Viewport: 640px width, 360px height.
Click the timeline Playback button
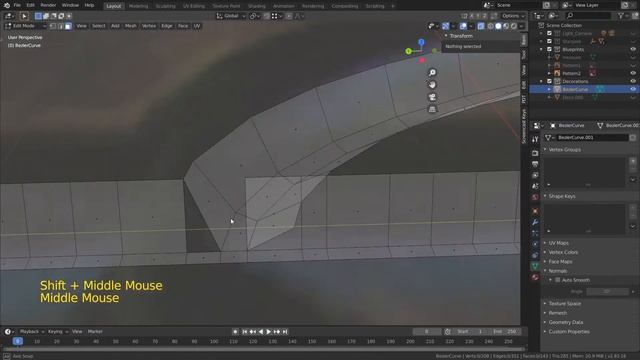pyautogui.click(x=31, y=331)
